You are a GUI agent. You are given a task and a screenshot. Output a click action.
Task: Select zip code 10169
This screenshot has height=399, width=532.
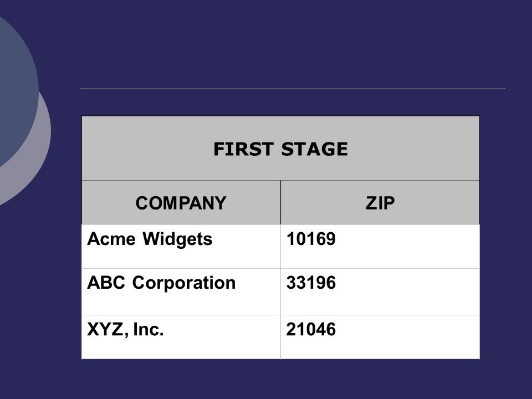click(311, 239)
